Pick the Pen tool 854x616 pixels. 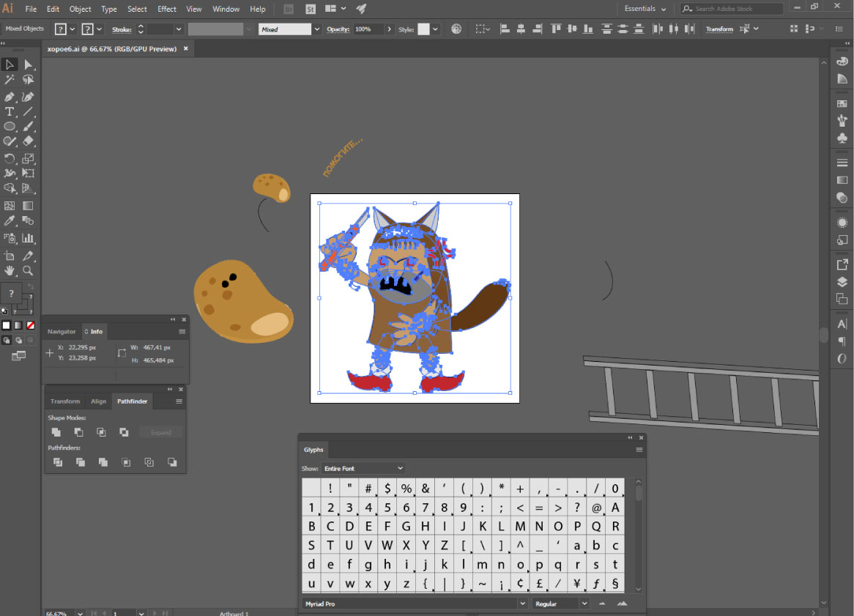pyautogui.click(x=10, y=97)
